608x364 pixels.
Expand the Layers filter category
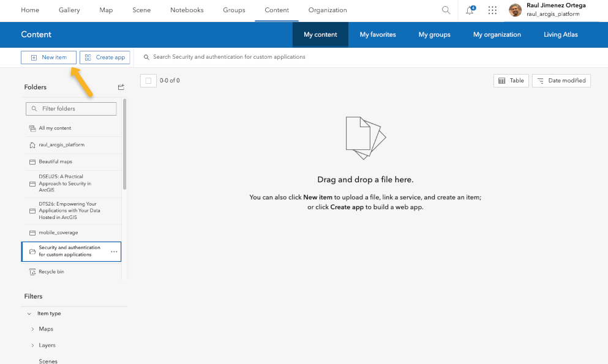[x=32, y=346]
